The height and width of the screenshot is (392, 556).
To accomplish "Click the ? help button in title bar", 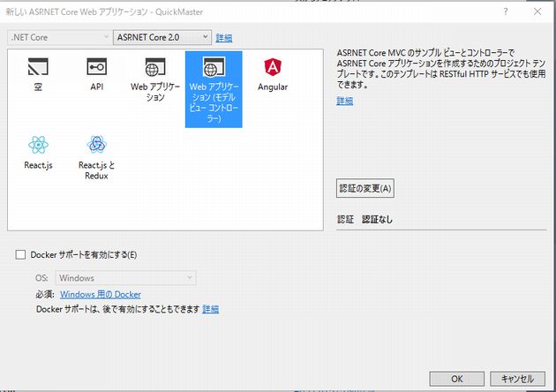I will click(x=506, y=11).
